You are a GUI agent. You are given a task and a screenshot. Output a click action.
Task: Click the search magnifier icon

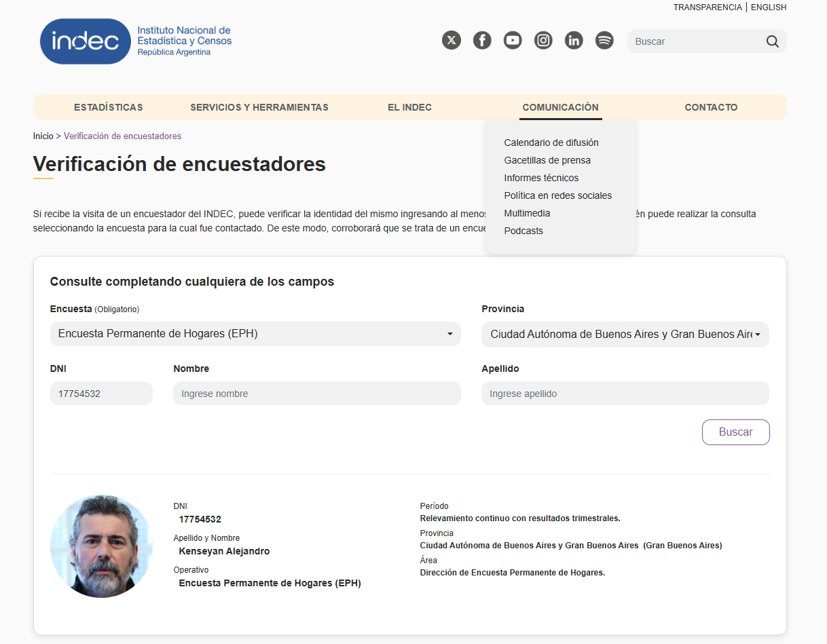(x=772, y=41)
